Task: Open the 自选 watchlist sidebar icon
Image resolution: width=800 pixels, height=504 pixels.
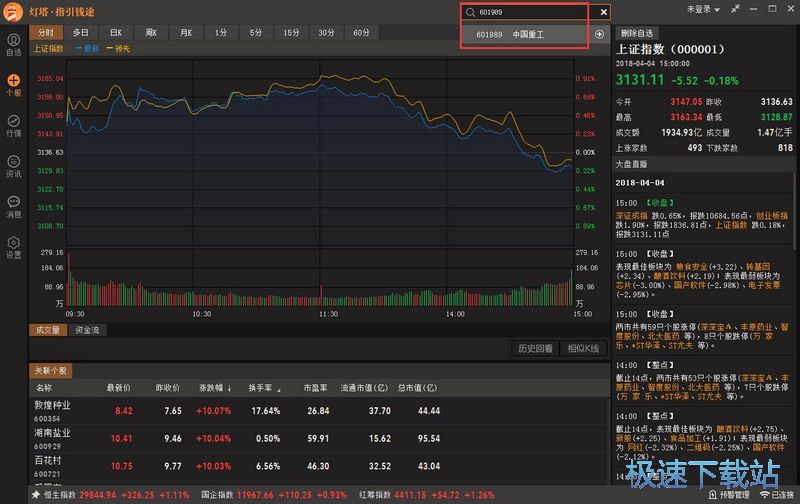Action: click(14, 44)
